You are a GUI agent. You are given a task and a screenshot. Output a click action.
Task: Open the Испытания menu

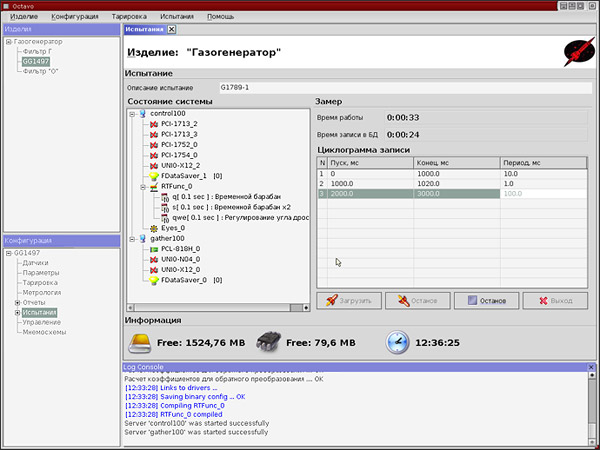pyautogui.click(x=177, y=16)
